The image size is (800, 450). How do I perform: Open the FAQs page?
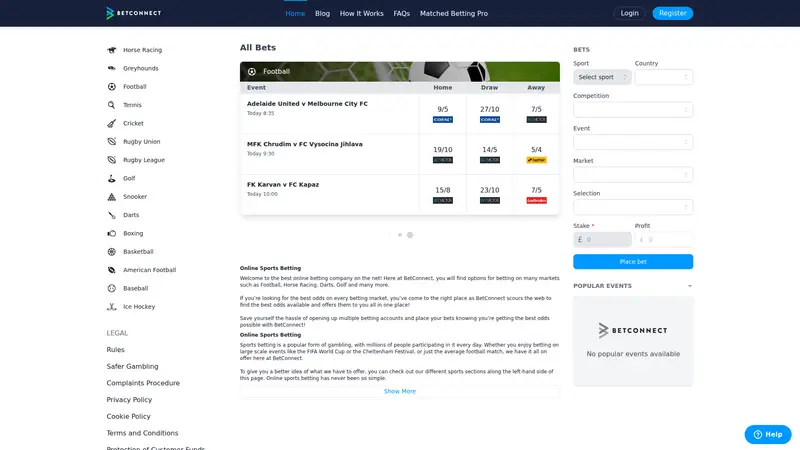click(x=402, y=14)
